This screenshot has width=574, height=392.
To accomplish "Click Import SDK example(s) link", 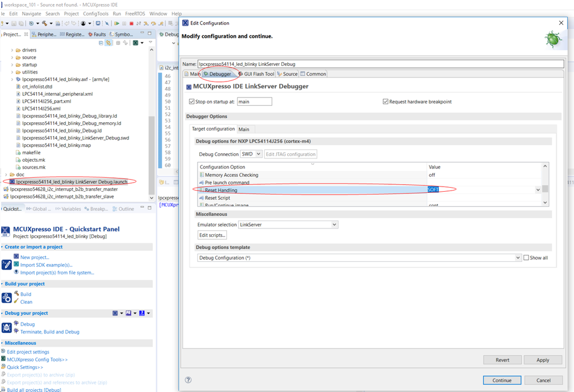I will [x=47, y=265].
